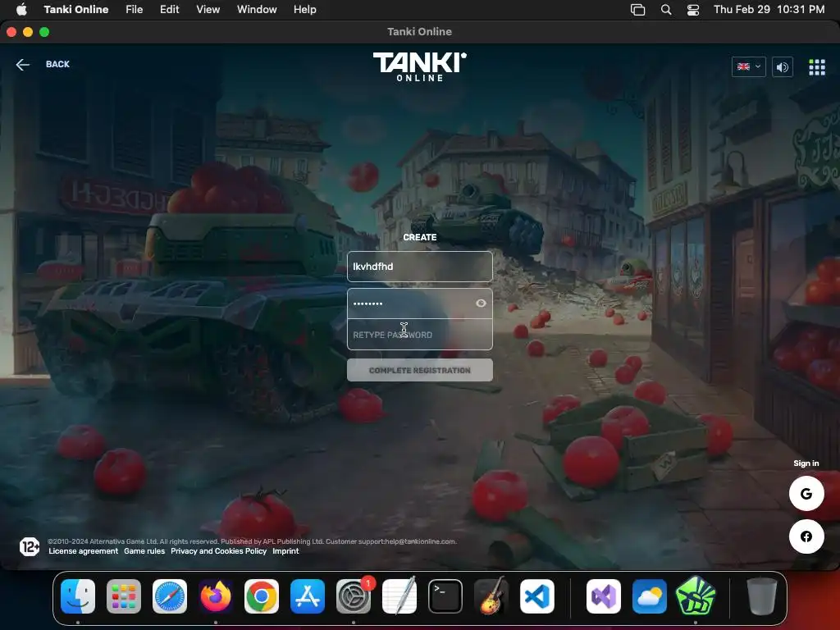Zoom window with the green button
This screenshot has width=840, height=630.
(44, 32)
